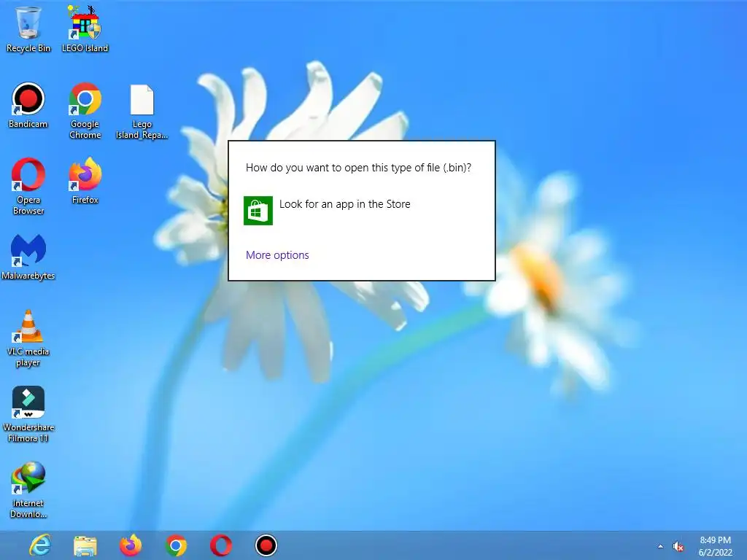Launch Google Chrome from the taskbar
747x560 pixels.
click(176, 545)
